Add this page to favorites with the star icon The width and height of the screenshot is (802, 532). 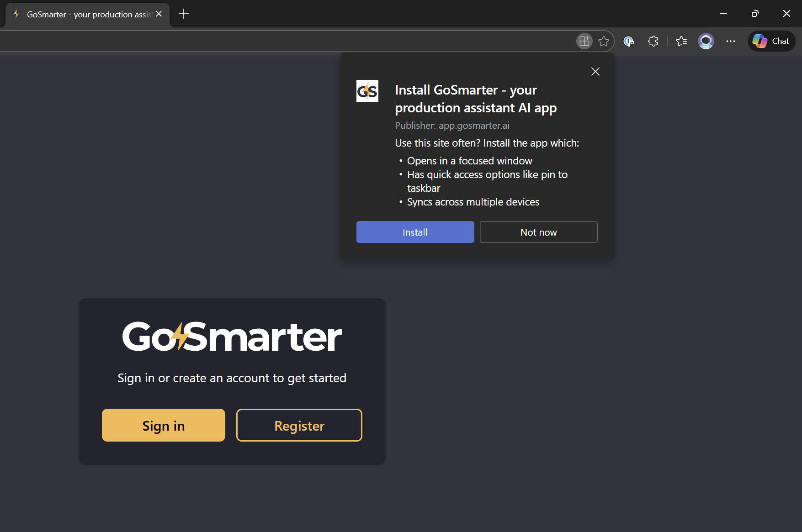[x=604, y=41]
